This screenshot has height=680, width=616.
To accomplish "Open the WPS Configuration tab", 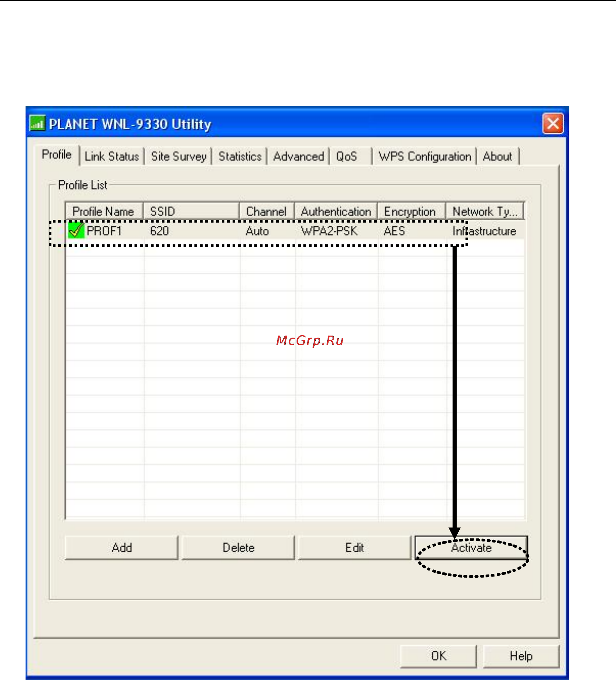I will pyautogui.click(x=425, y=157).
